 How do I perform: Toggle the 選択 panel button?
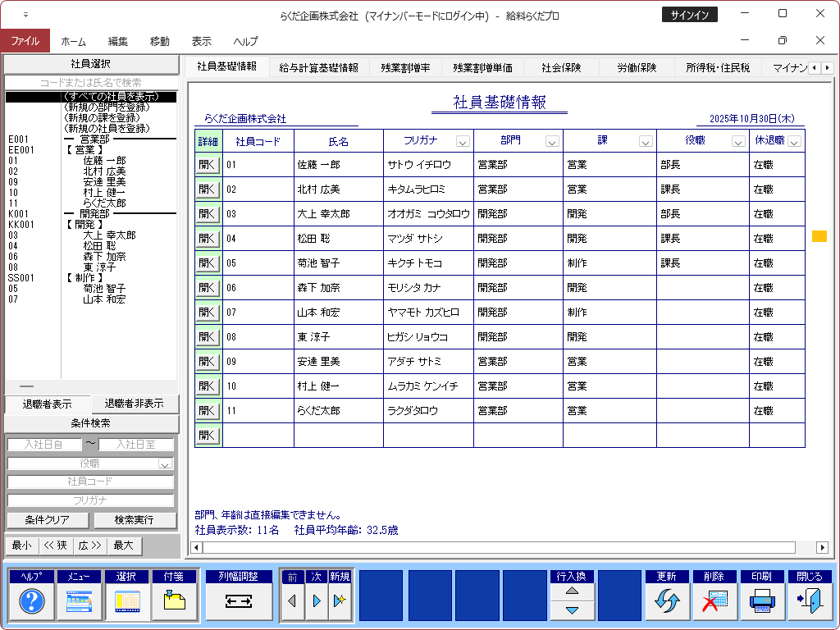[x=127, y=601]
